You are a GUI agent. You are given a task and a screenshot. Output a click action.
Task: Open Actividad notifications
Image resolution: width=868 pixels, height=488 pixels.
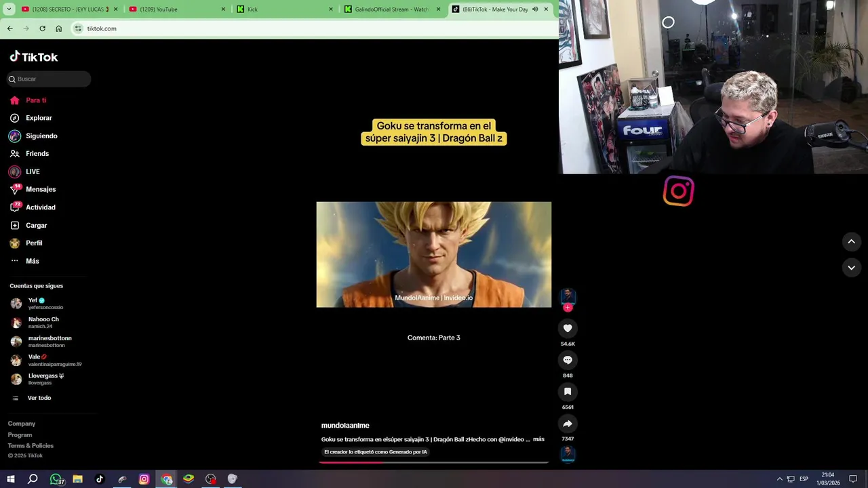pos(33,207)
